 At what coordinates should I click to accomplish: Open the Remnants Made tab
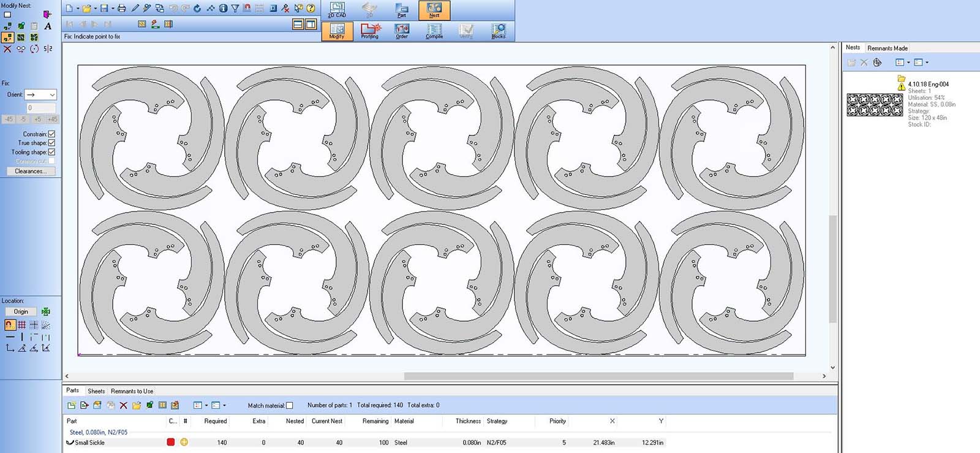click(887, 48)
